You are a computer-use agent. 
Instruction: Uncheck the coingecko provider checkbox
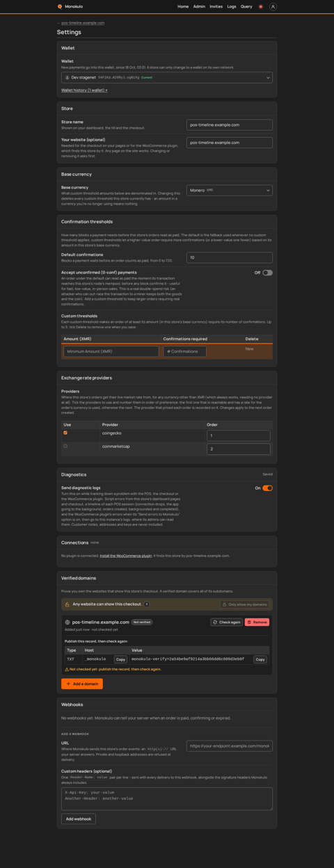point(65,433)
